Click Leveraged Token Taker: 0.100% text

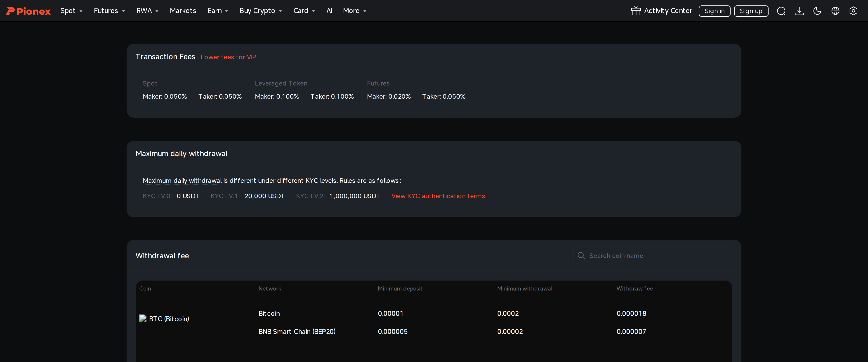(332, 96)
